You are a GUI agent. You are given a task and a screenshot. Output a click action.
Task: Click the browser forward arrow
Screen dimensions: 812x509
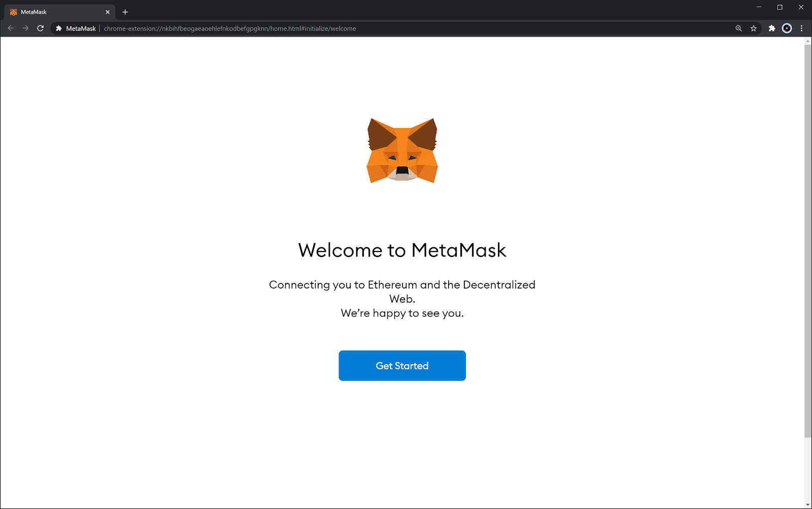point(25,28)
